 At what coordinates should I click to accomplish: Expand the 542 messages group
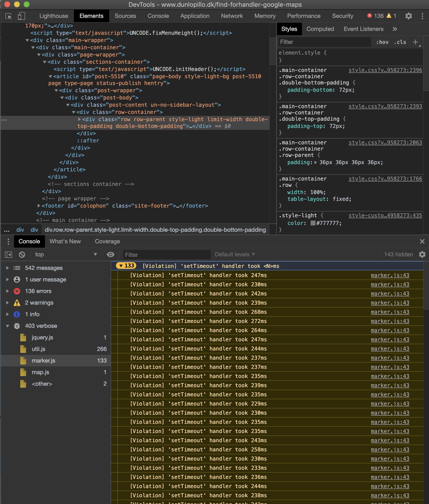coord(7,268)
